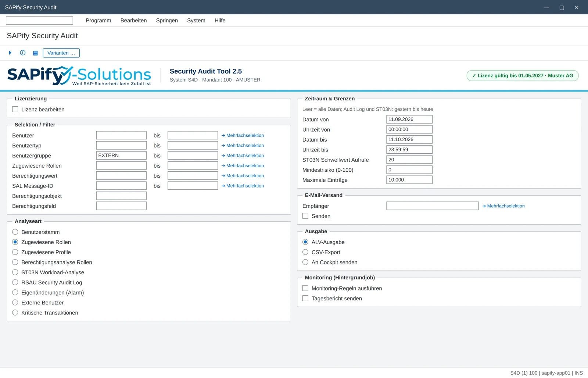The height and width of the screenshot is (378, 588).
Task: Select Kritische Transaktionen option
Action: [x=15, y=313]
